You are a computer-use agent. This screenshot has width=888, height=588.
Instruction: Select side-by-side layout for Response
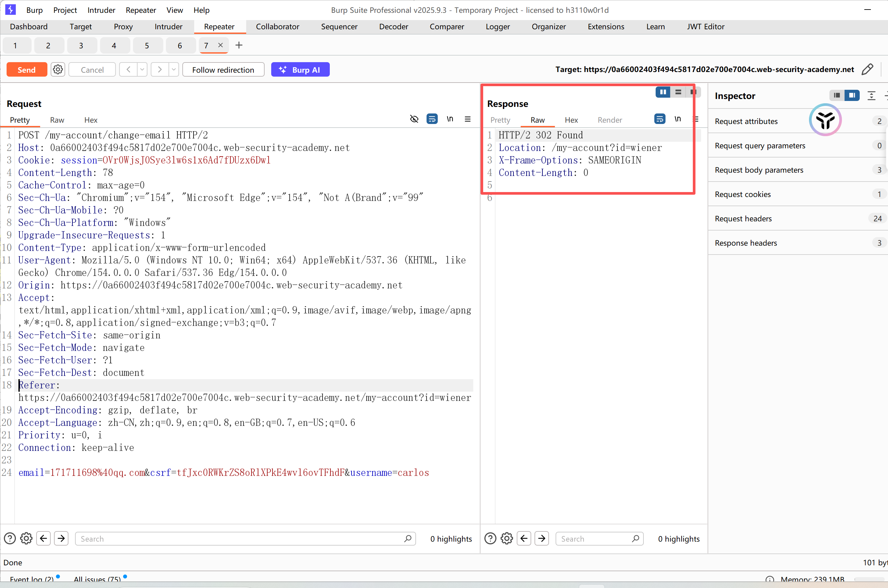(663, 92)
